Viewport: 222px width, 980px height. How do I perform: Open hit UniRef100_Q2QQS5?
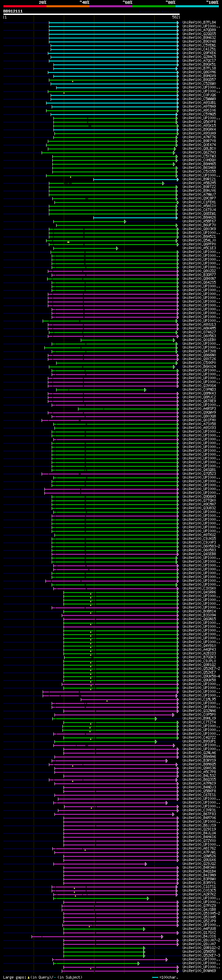click(x=199, y=34)
